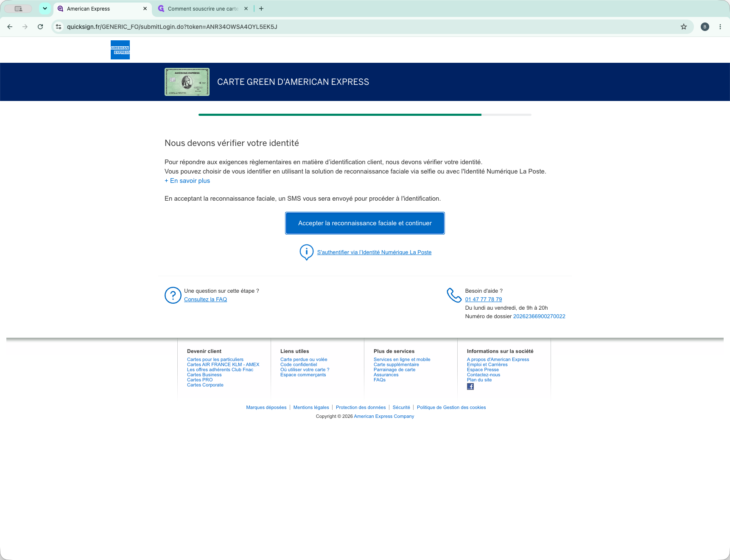Open the Plan du site link
Viewport: 730px width, 560px height.
(x=479, y=380)
